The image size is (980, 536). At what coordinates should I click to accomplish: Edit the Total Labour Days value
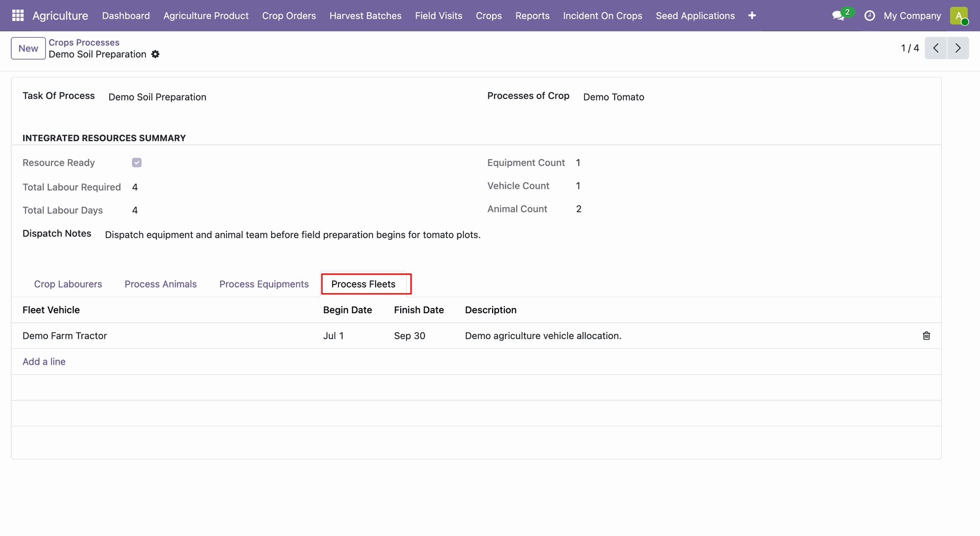(x=135, y=210)
